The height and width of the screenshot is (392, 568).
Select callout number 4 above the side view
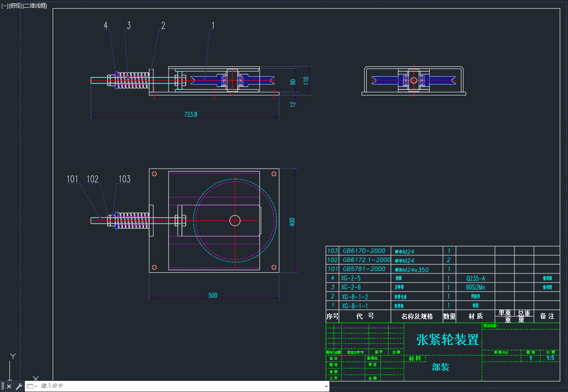click(x=106, y=26)
